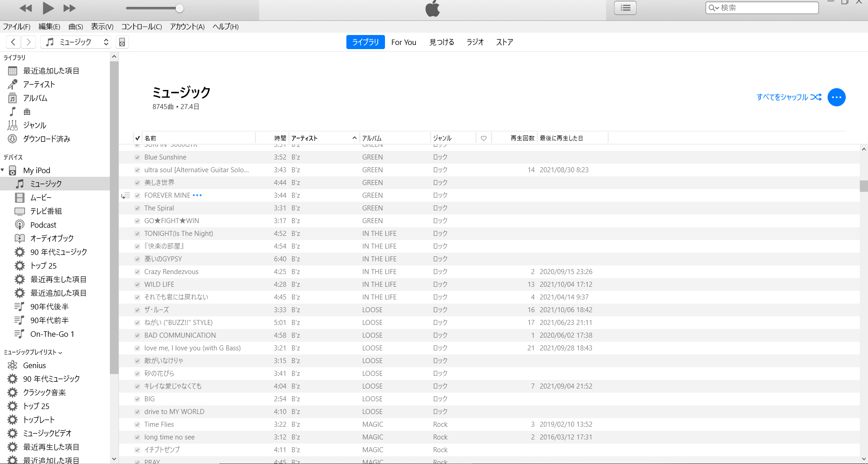Open the ミュージック media type dropdown
The height and width of the screenshot is (464, 868).
click(x=77, y=42)
